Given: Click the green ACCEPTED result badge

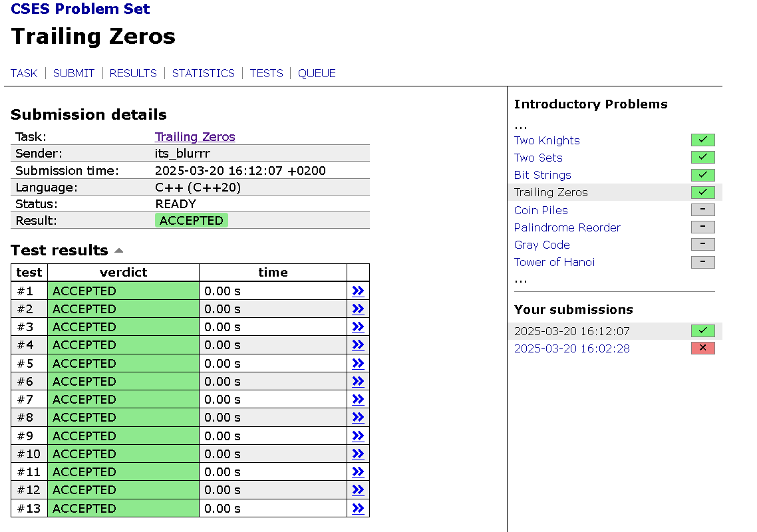Looking at the screenshot, I should (192, 221).
